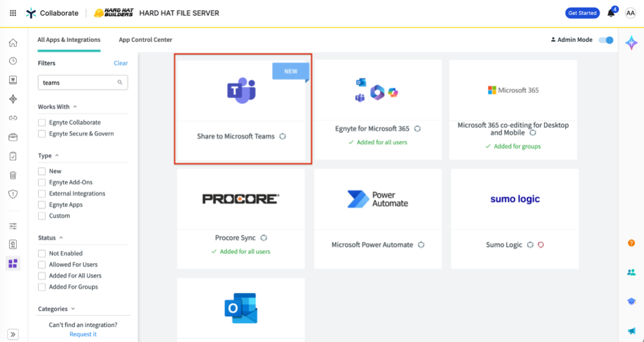Viewport: 644px width, 342px height.
Task: Switch to All Apps & Integrations tab
Action: [x=69, y=40]
